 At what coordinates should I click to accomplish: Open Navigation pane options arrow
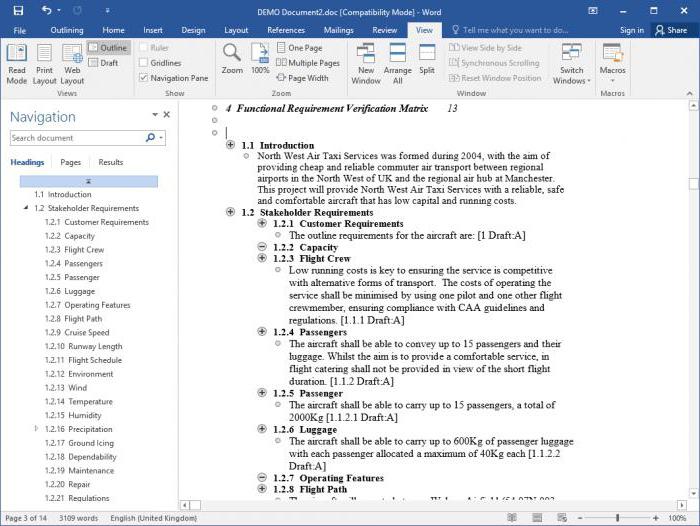point(155,115)
